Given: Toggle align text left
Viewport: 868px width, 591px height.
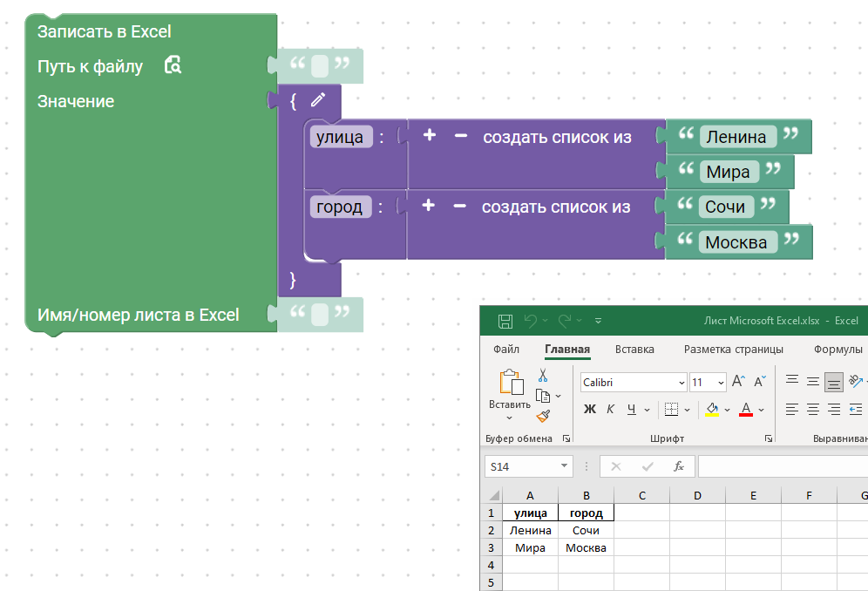Looking at the screenshot, I should (x=792, y=410).
